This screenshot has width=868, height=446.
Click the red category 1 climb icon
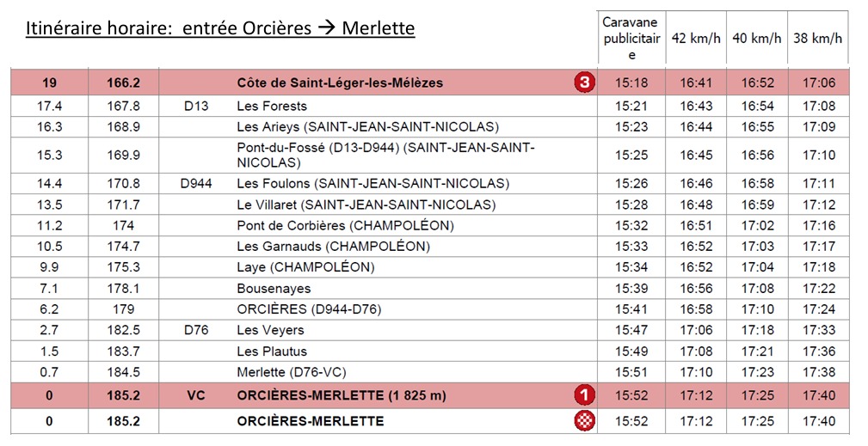click(x=585, y=395)
